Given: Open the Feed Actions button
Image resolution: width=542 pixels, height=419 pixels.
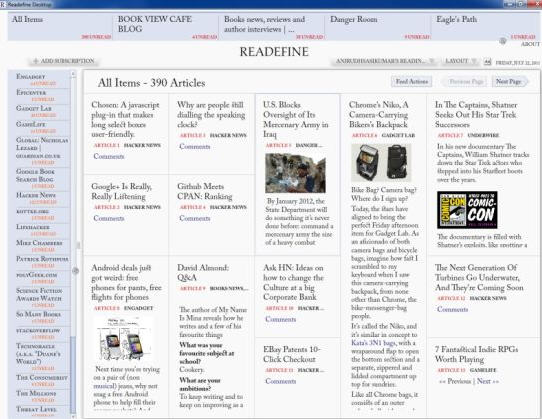Looking at the screenshot, I should (x=411, y=82).
